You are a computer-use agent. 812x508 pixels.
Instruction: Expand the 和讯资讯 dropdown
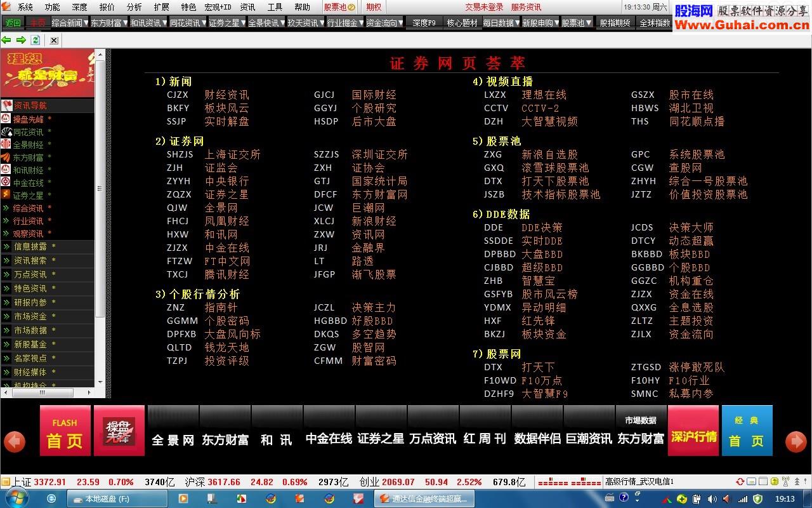pos(164,23)
